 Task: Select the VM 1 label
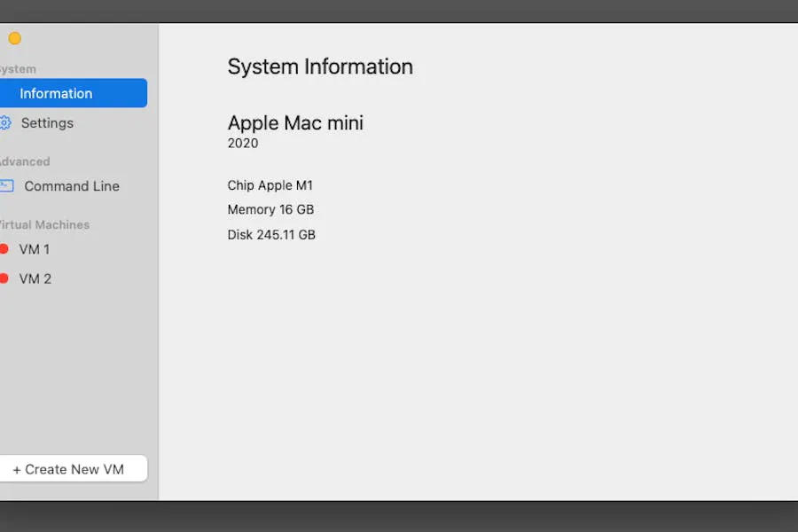35,250
